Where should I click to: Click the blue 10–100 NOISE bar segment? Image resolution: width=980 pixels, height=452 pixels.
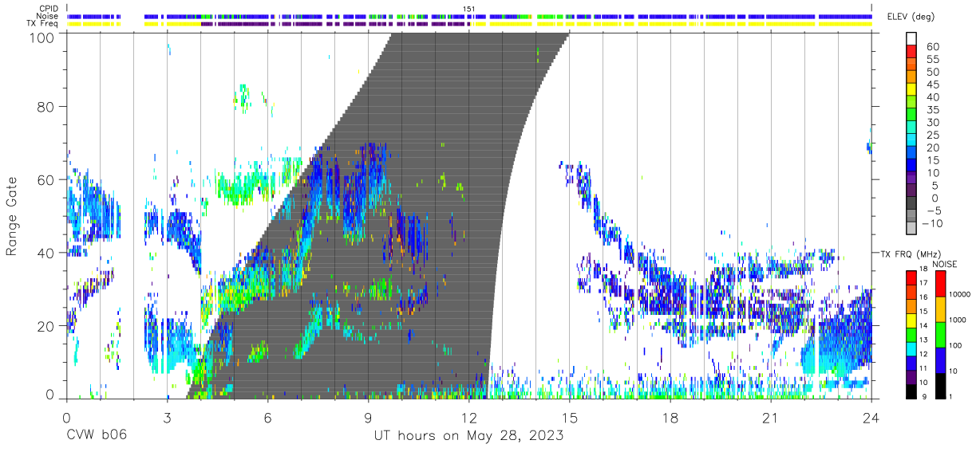(x=941, y=360)
